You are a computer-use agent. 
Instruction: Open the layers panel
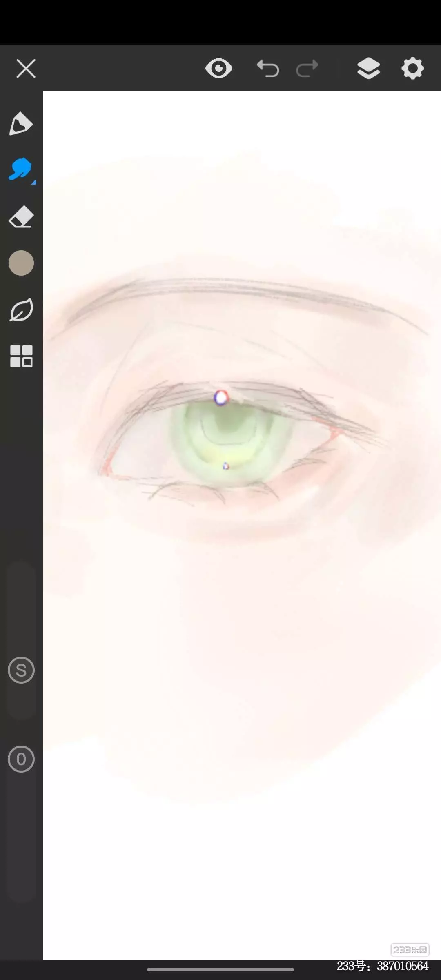pyautogui.click(x=369, y=68)
